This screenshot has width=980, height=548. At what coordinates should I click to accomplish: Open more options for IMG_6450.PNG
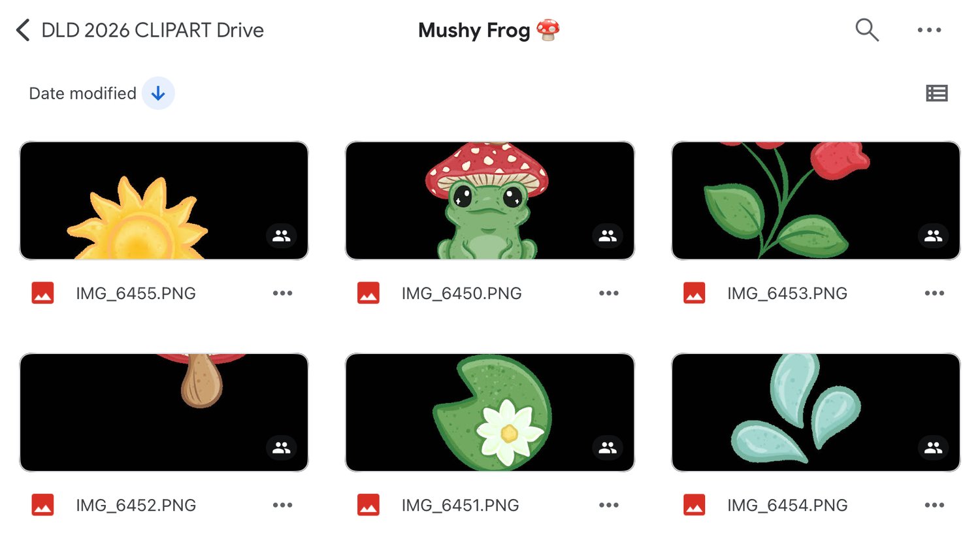608,293
